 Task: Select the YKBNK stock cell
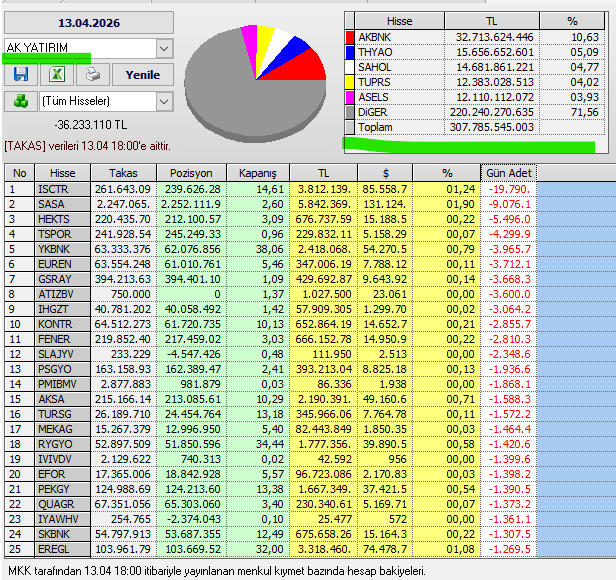(62, 249)
